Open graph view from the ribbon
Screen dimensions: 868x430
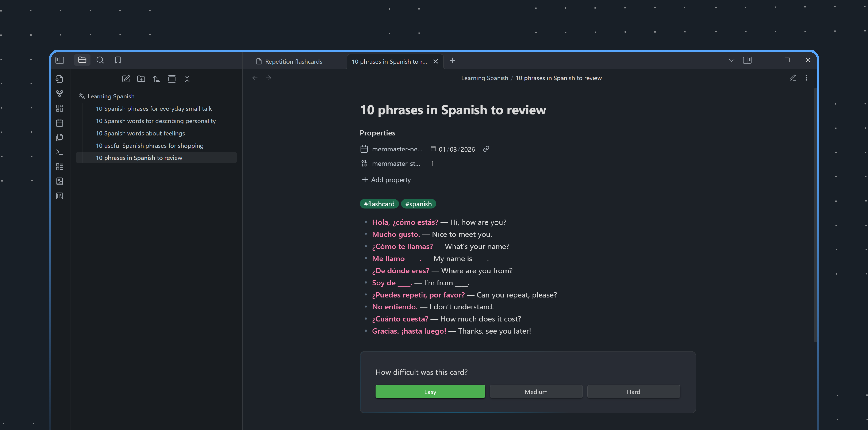tap(59, 93)
